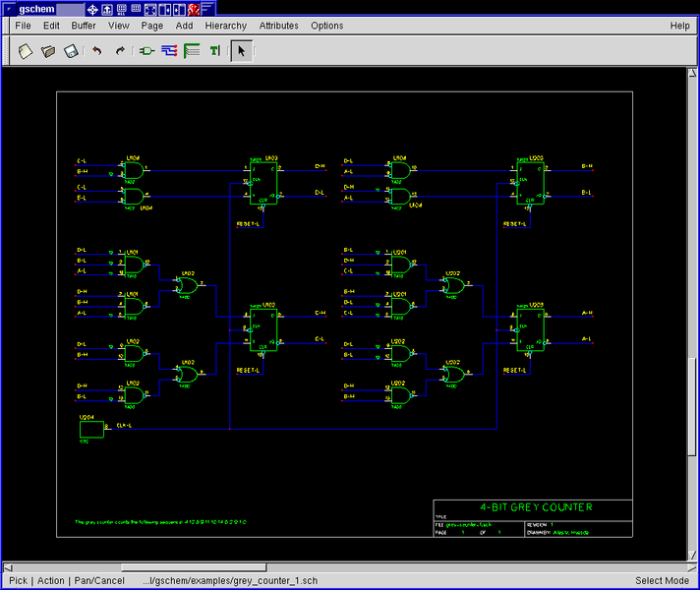
Task: Open the Hierarchy menu
Action: tap(225, 26)
